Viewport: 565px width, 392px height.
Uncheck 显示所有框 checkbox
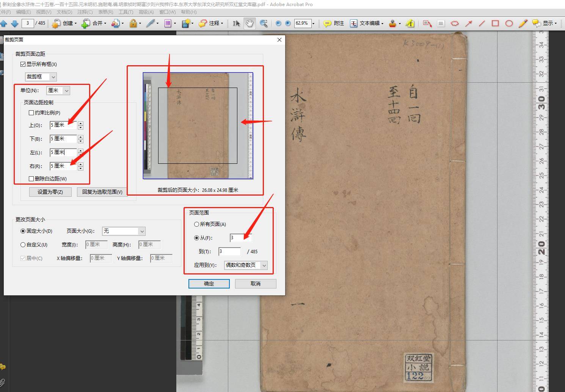click(x=23, y=64)
